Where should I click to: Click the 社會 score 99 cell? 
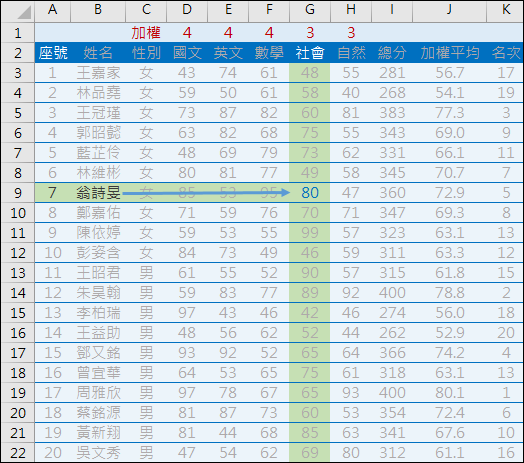310,233
